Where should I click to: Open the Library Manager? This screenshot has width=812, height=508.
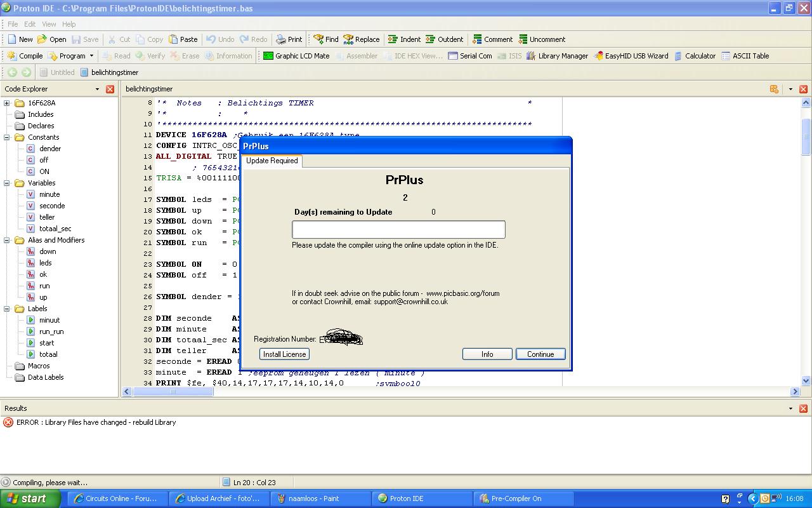(x=557, y=56)
